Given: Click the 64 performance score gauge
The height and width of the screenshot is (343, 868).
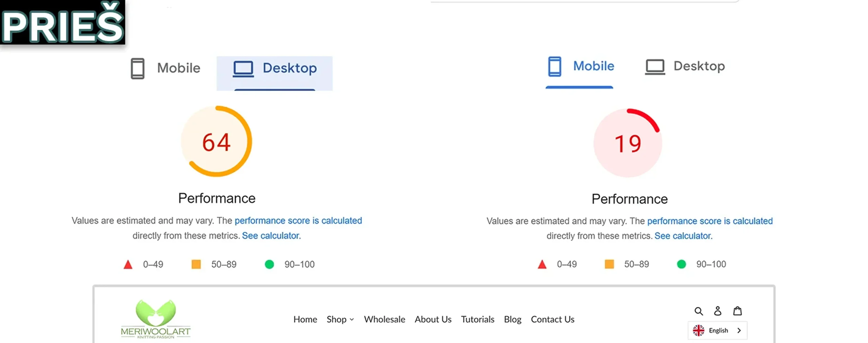Looking at the screenshot, I should tap(216, 141).
